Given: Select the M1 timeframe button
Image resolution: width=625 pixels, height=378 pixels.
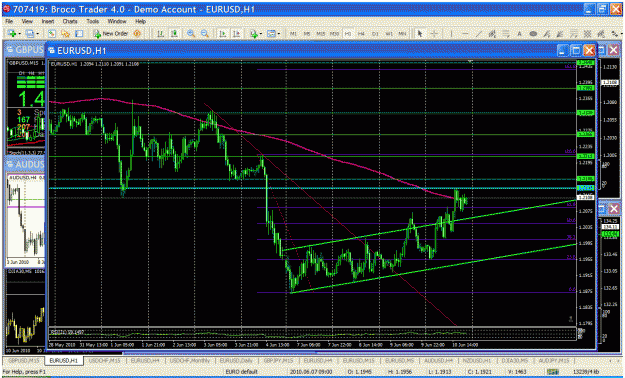Looking at the screenshot, I should click(x=293, y=34).
